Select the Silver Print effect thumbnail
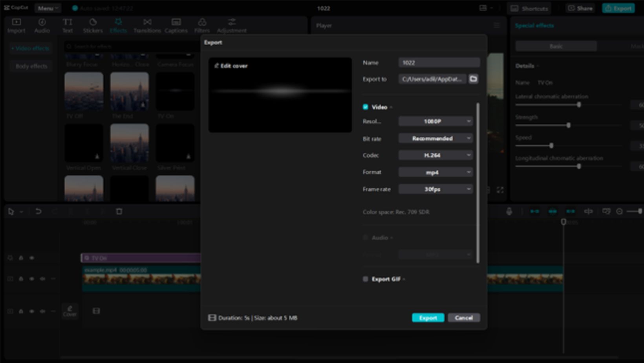The width and height of the screenshot is (644, 363). (175, 143)
